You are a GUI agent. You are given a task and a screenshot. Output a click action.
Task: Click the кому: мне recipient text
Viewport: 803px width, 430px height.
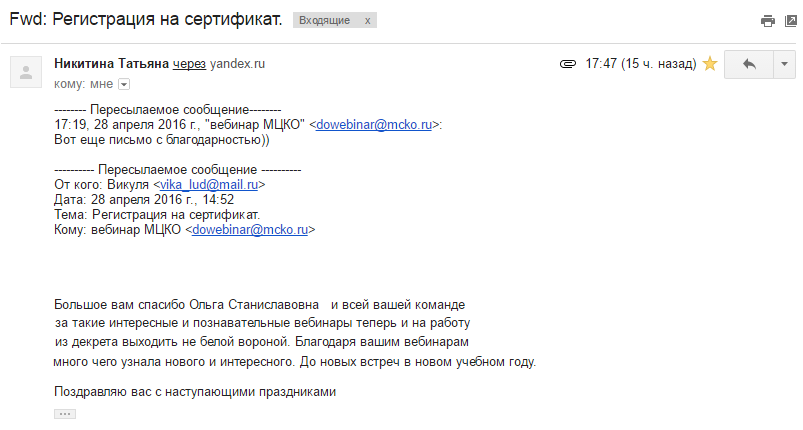(83, 84)
